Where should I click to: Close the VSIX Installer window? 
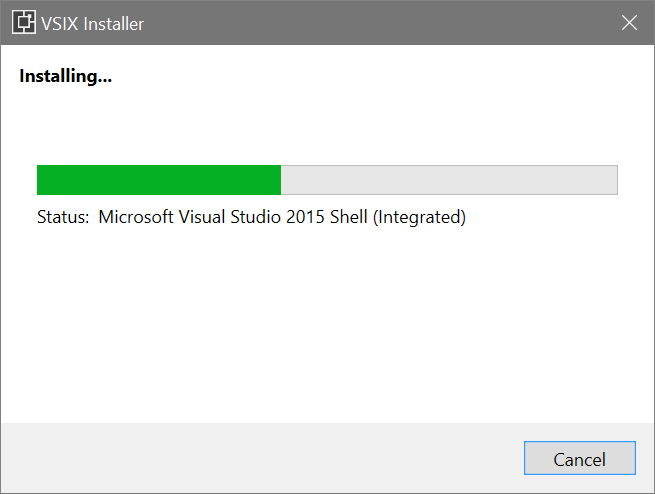629,22
